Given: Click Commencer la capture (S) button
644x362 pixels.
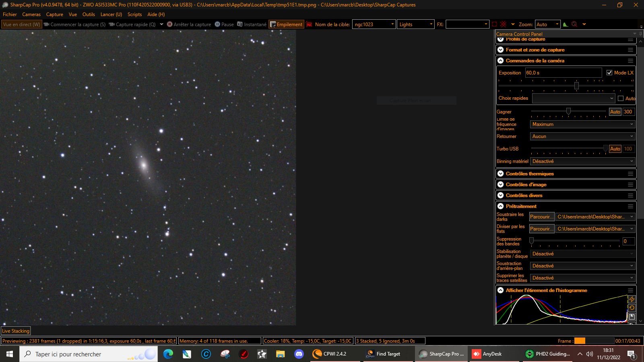Looking at the screenshot, I should coord(75,25).
